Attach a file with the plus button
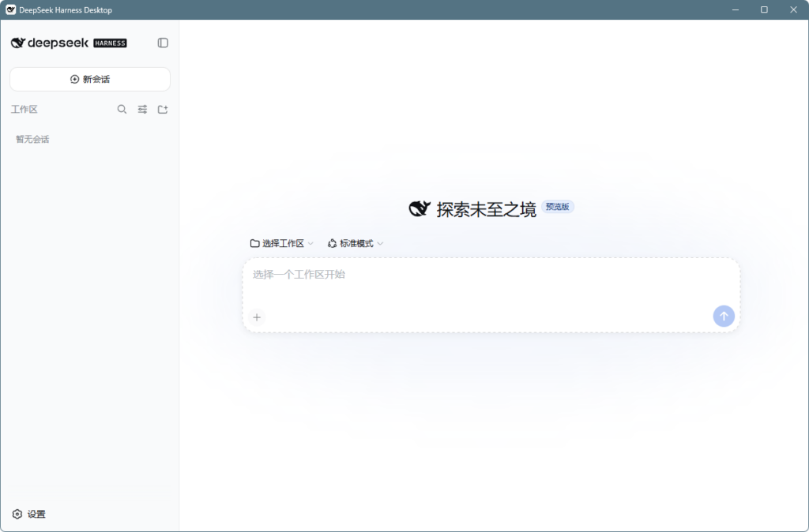 [x=257, y=317]
